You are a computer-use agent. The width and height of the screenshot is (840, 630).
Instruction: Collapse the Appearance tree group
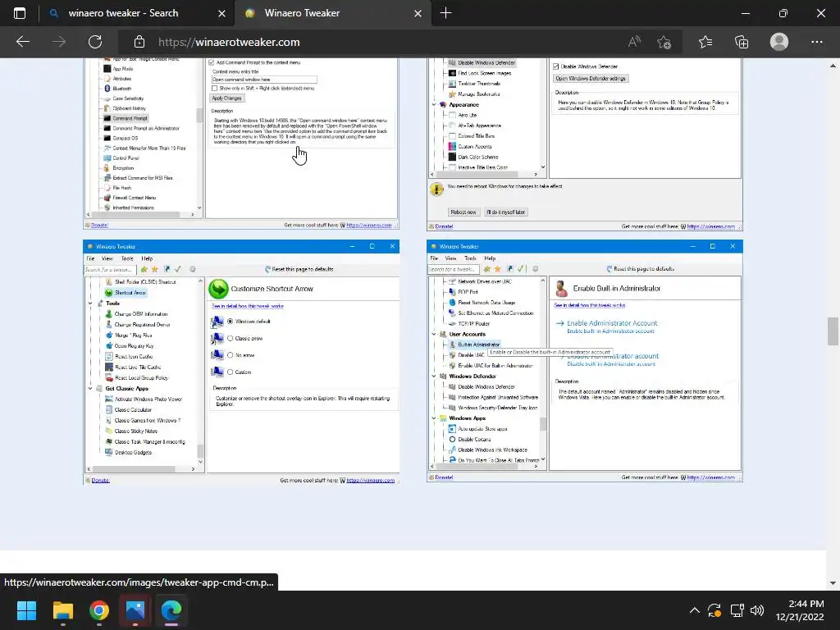pos(434,104)
